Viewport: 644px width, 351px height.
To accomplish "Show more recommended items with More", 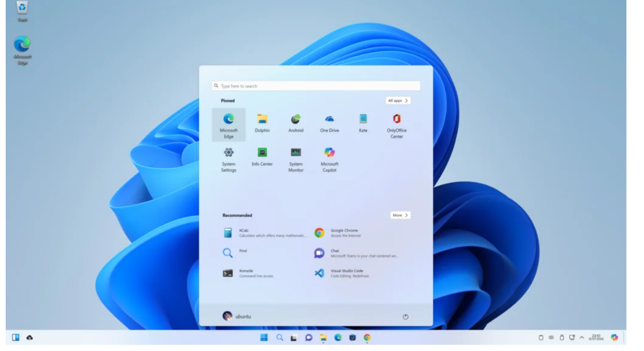I will pos(400,215).
